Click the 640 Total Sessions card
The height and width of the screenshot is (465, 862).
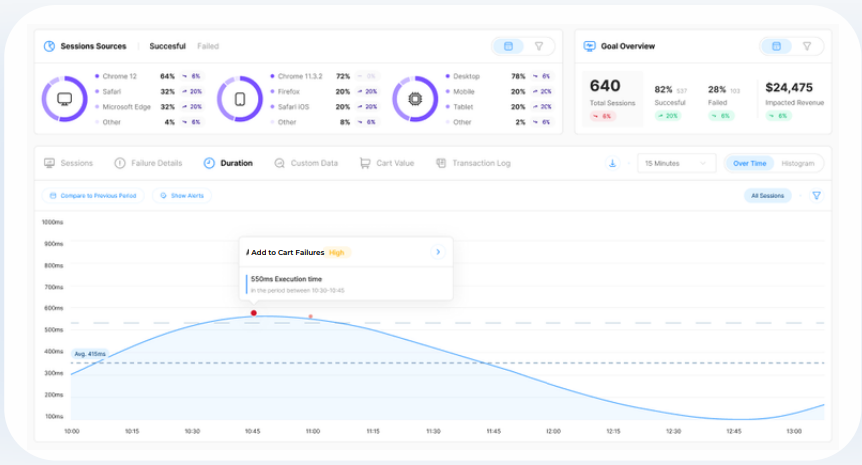point(612,99)
